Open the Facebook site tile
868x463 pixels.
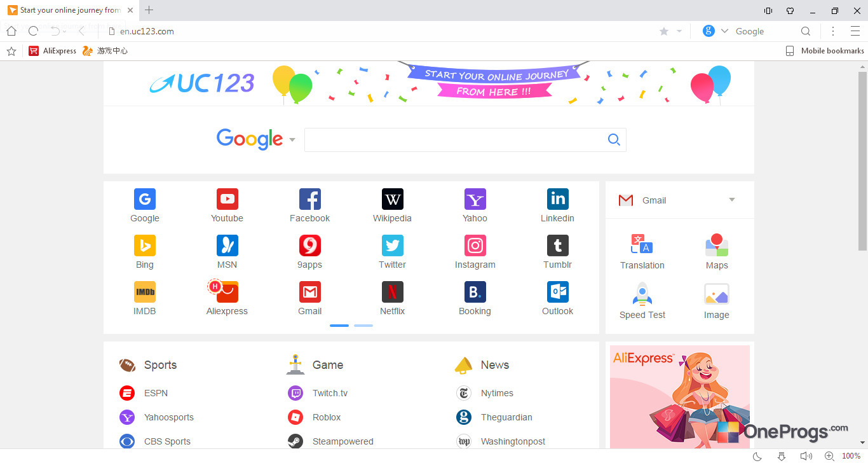pos(309,205)
